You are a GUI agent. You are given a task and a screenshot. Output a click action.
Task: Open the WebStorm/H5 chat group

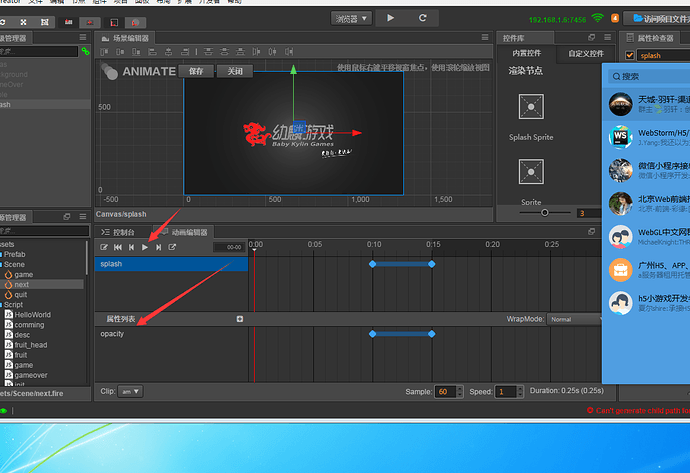(x=647, y=137)
